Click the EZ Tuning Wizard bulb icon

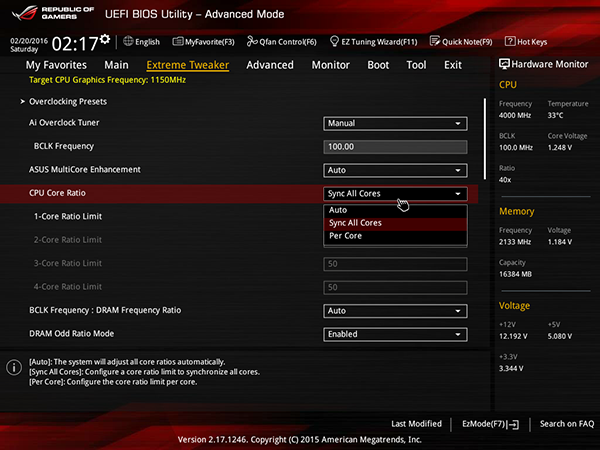coord(334,41)
